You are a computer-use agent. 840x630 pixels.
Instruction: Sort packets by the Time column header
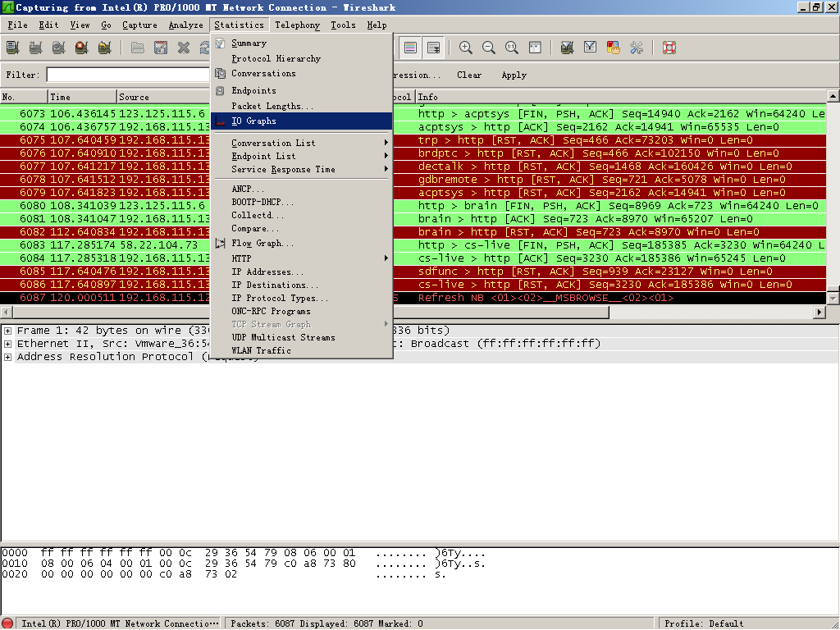pos(83,97)
